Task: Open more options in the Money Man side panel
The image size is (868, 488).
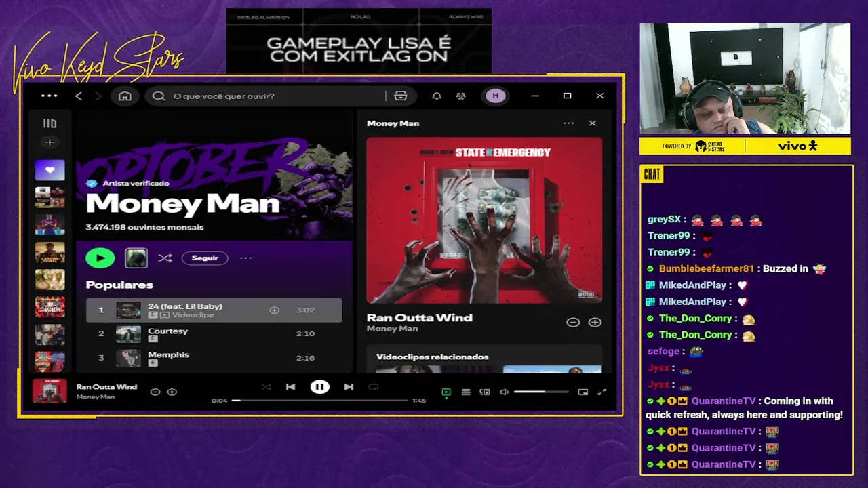Action: tap(568, 123)
